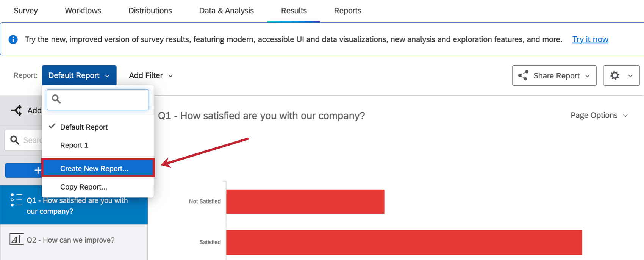Click the Try it now link

click(x=590, y=39)
